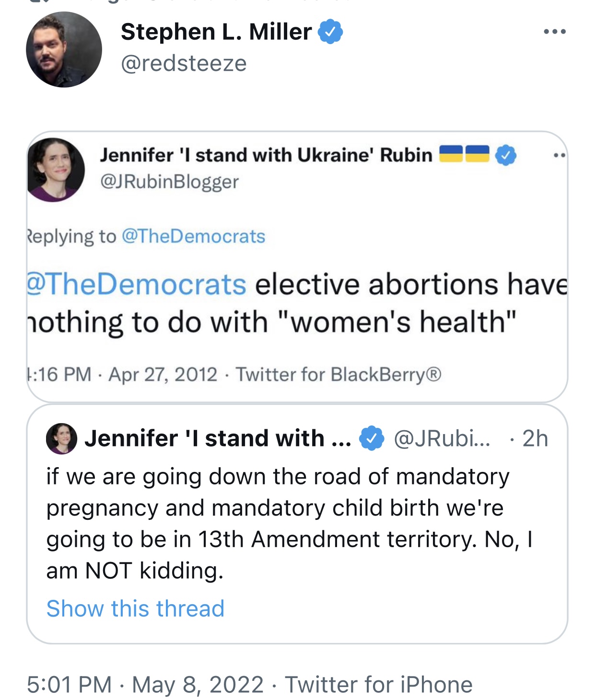Open the three-dot menu on Stephen L. Miller's tweet
The image size is (595, 700).
[555, 32]
